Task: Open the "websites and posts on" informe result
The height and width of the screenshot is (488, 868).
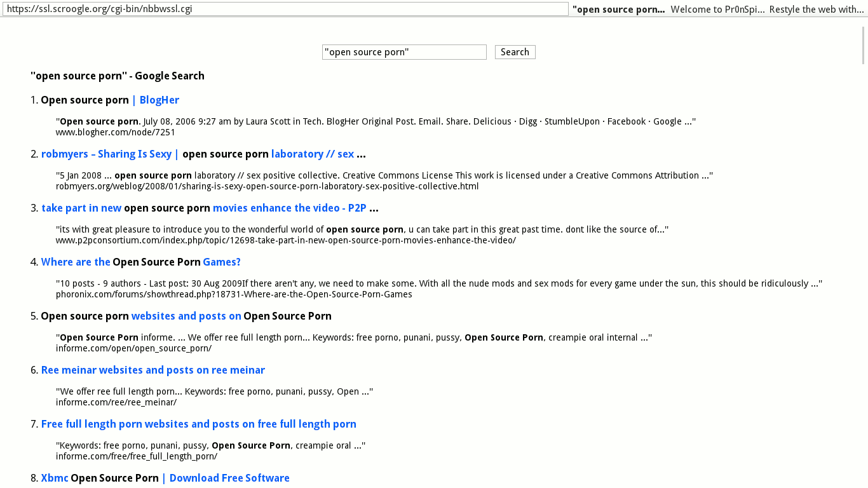Action: 186,316
